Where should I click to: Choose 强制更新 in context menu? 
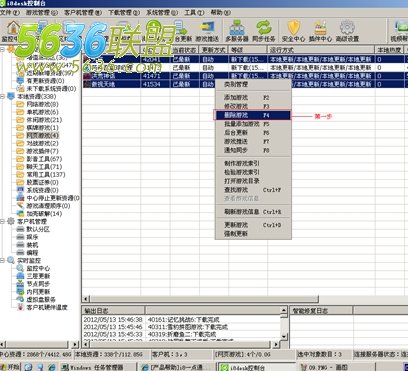click(253, 234)
